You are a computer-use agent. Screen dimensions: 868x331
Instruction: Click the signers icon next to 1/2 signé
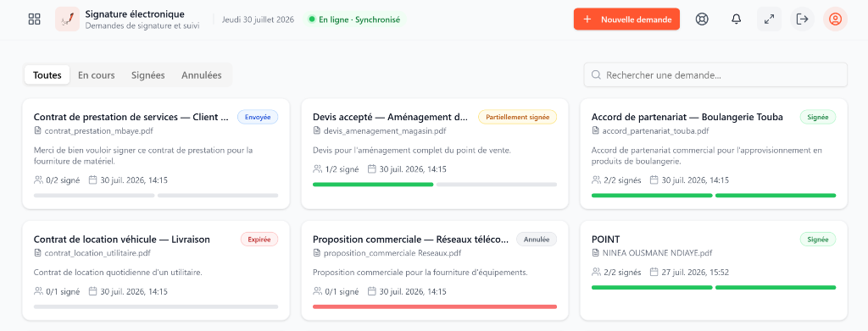pyautogui.click(x=317, y=169)
